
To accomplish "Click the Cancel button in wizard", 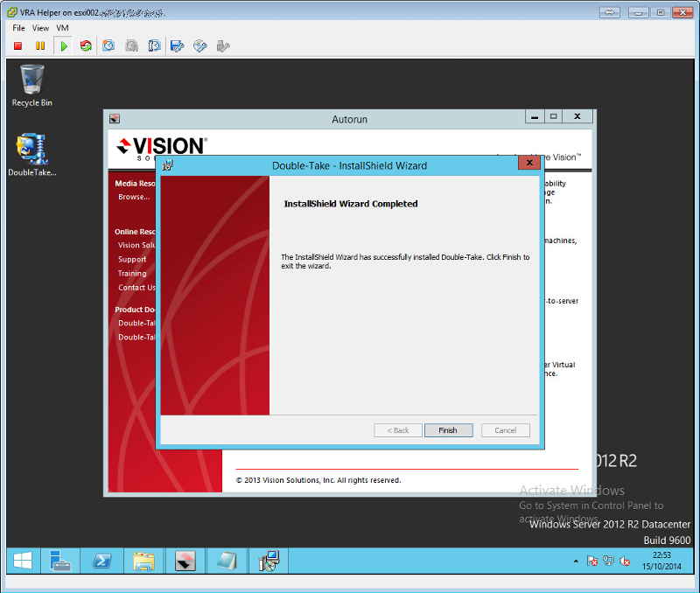I will [x=506, y=430].
